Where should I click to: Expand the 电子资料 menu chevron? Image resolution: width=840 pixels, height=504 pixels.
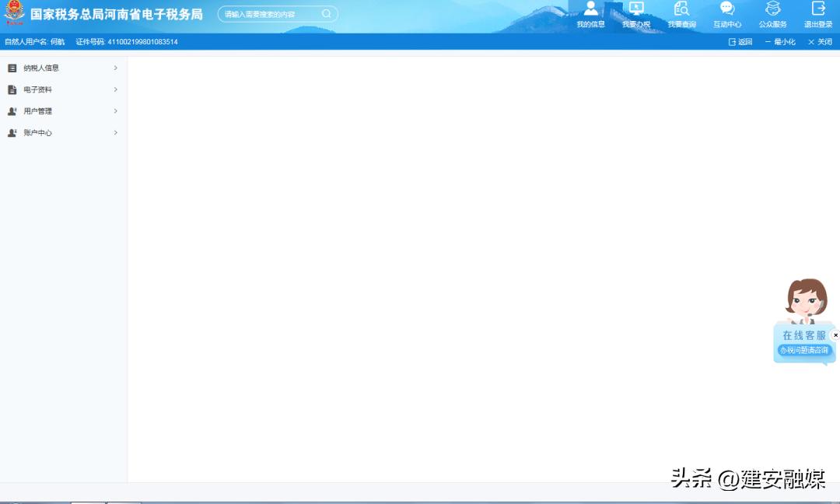point(115,89)
